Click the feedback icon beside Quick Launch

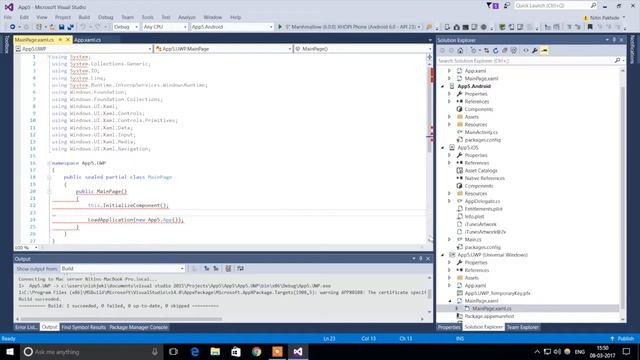(x=507, y=6)
